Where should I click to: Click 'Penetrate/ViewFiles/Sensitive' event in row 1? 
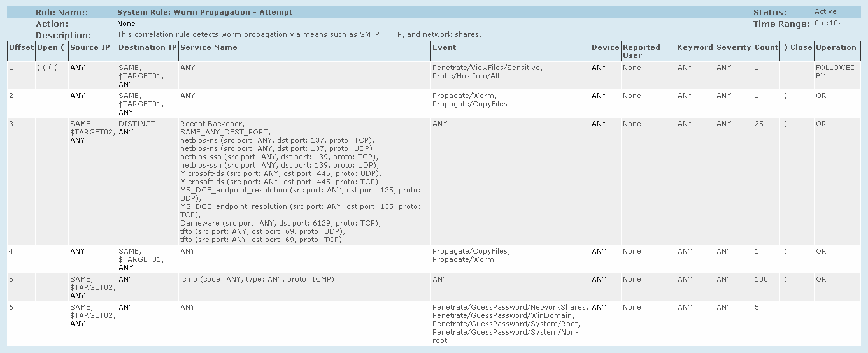(487, 68)
